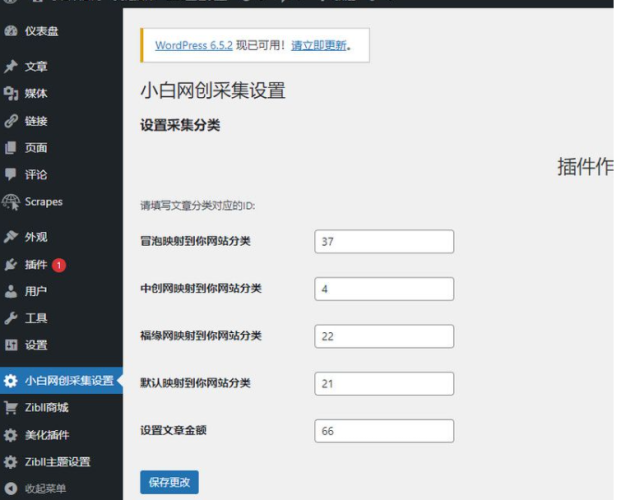Click the chain link icon beside 链接

coord(11,121)
